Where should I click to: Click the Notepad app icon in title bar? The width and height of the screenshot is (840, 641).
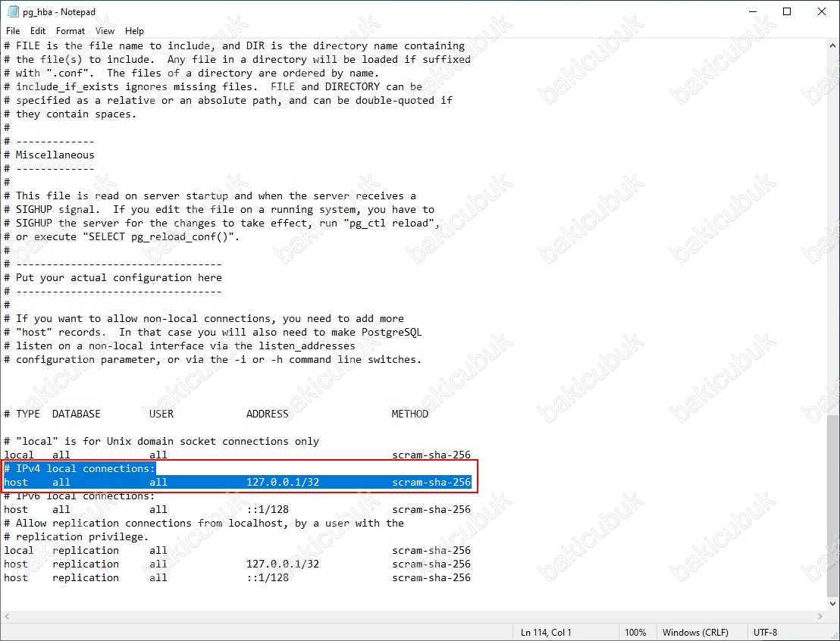pyautogui.click(x=12, y=11)
